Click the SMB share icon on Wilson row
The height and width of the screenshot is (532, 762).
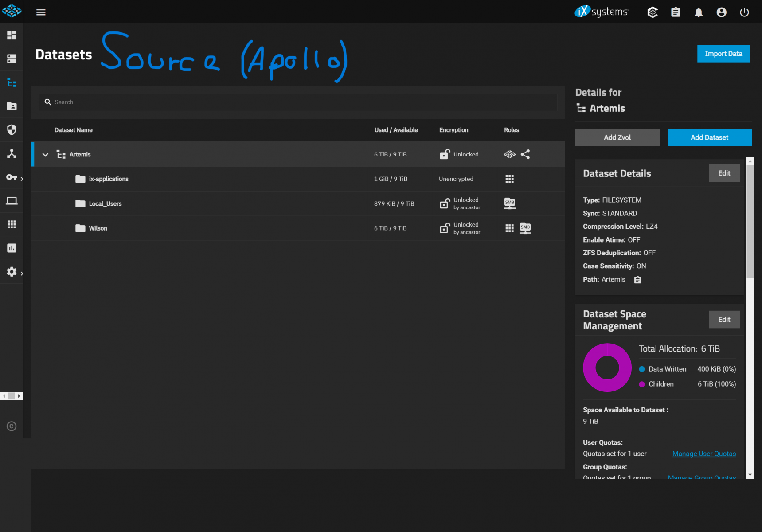(x=525, y=228)
